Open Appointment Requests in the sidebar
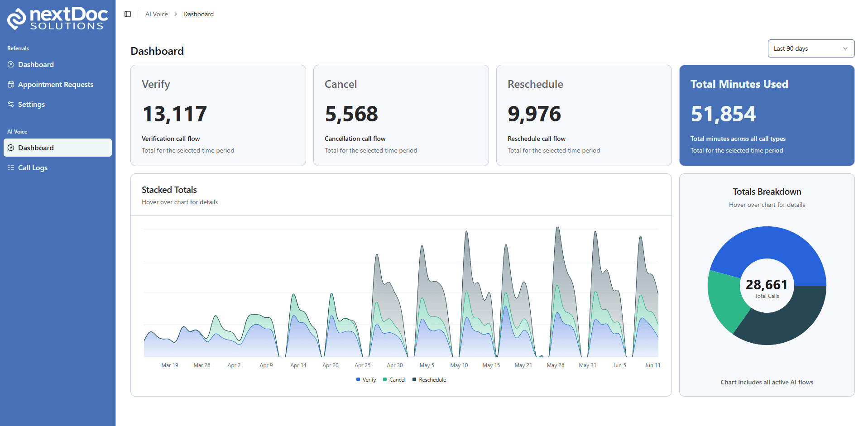 [55, 85]
